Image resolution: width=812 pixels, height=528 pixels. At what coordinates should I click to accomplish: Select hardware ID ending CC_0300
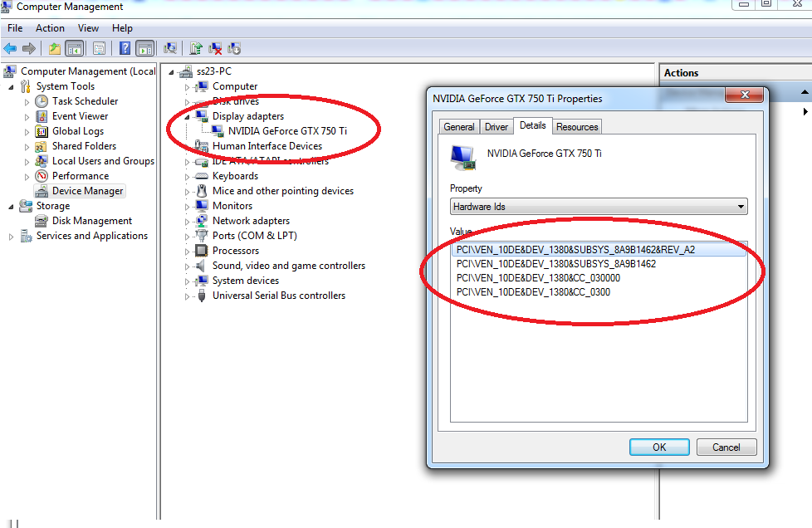[533, 292]
